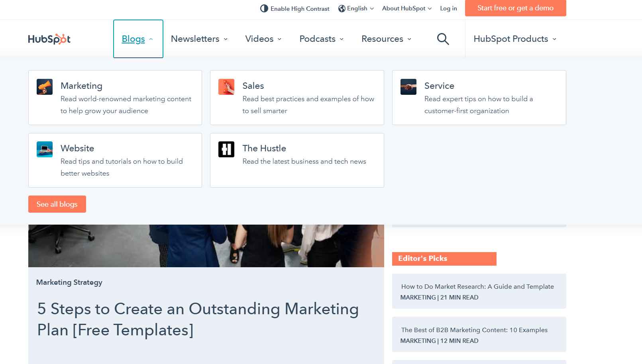Click 'Read world-renowned marketing content' description
642x364 pixels.
(x=126, y=105)
